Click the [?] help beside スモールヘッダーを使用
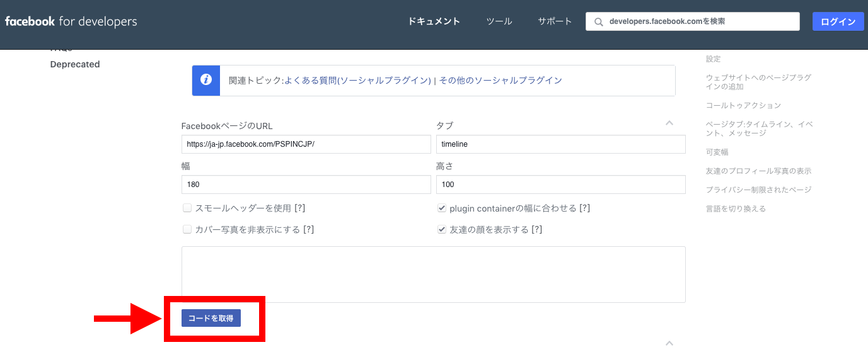 pos(299,208)
